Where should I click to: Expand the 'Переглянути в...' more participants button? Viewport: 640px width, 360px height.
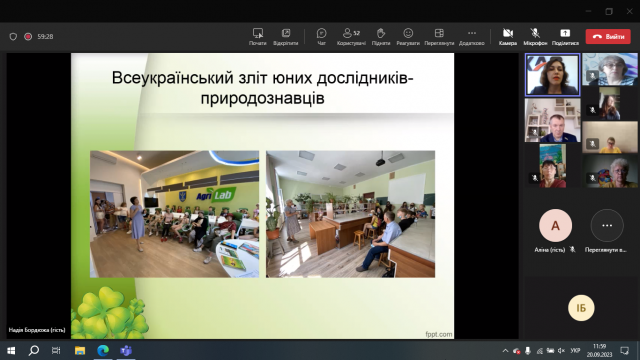(x=607, y=225)
